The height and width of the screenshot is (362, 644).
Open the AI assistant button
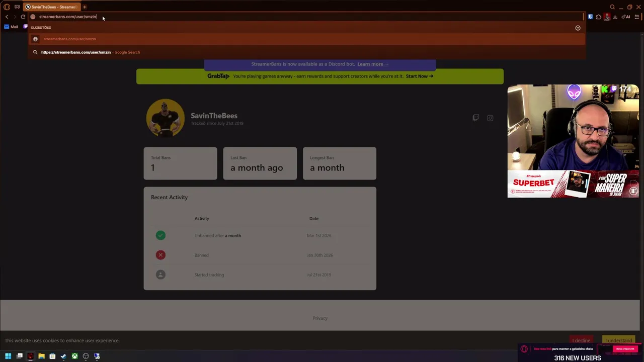pyautogui.click(x=626, y=17)
